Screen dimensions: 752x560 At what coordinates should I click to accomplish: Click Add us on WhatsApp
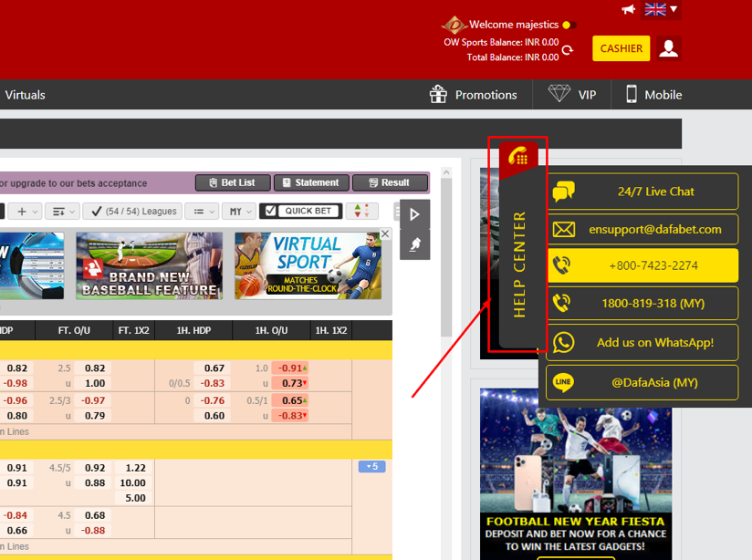click(x=642, y=342)
